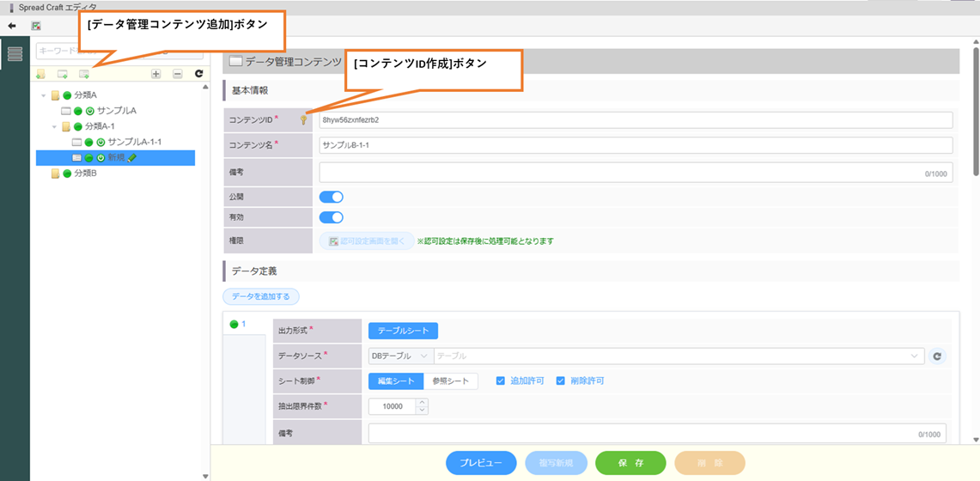Click the expand all plus icon
980x481 pixels.
click(x=155, y=75)
